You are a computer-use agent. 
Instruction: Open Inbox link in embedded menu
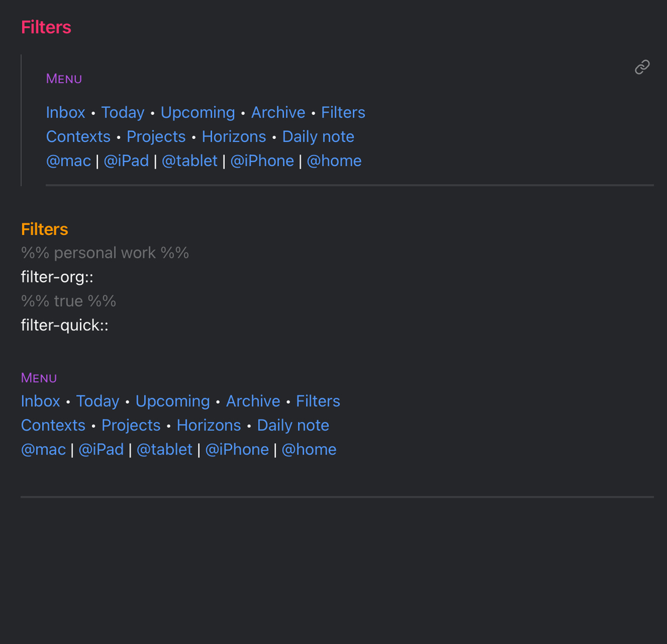point(65,113)
